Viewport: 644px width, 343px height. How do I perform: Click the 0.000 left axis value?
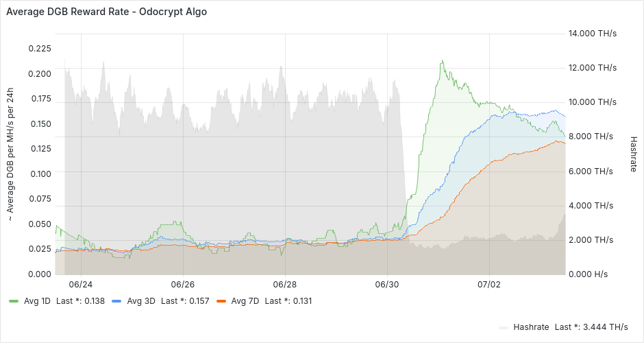[40, 274]
